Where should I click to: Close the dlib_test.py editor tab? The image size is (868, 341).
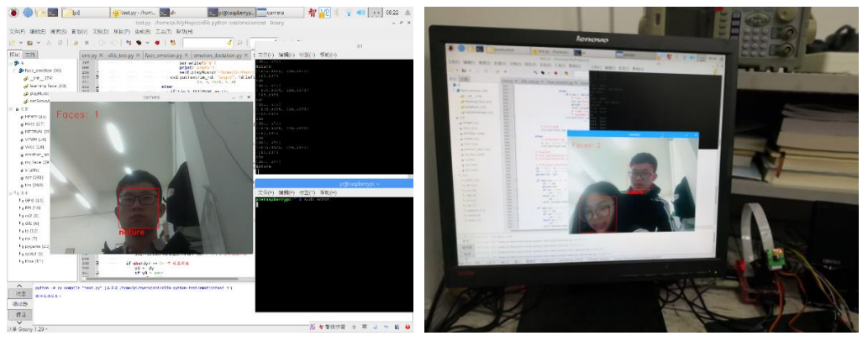coord(138,56)
